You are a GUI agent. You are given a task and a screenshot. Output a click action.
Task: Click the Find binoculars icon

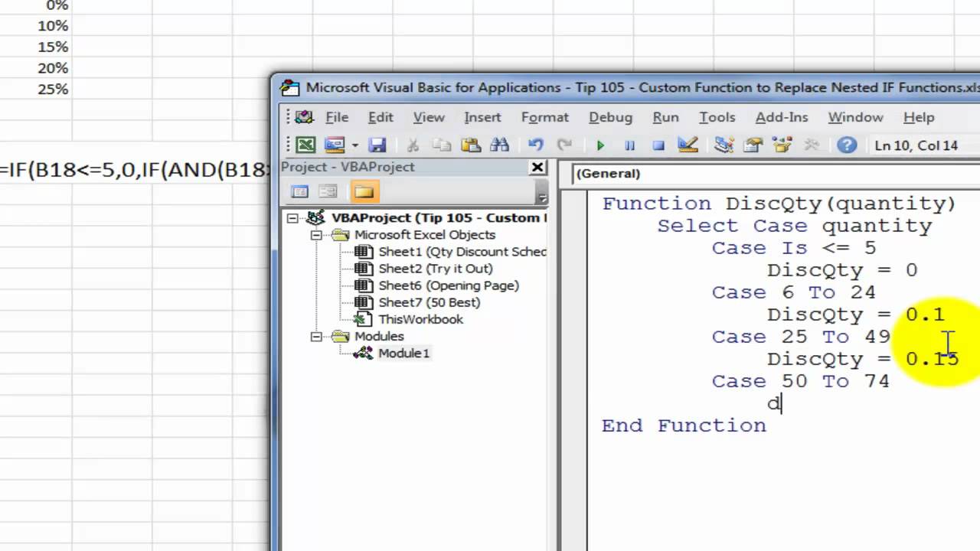(x=499, y=145)
